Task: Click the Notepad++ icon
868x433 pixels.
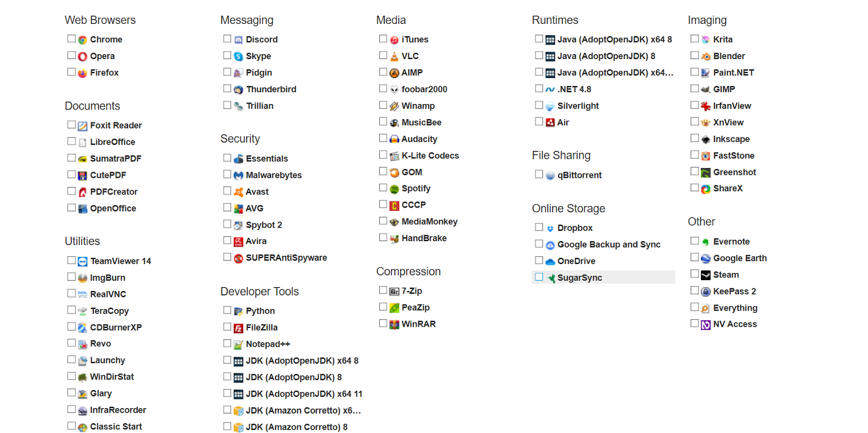Action: click(238, 345)
